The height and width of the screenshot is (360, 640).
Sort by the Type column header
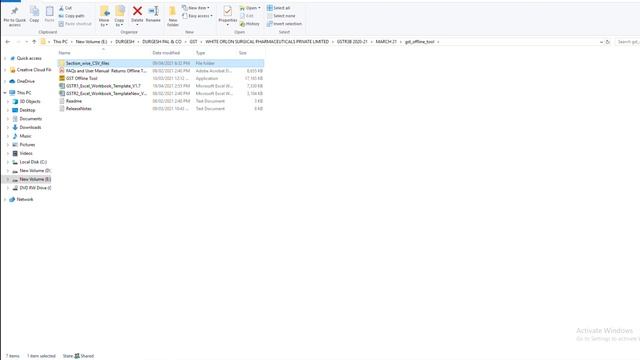(200, 53)
